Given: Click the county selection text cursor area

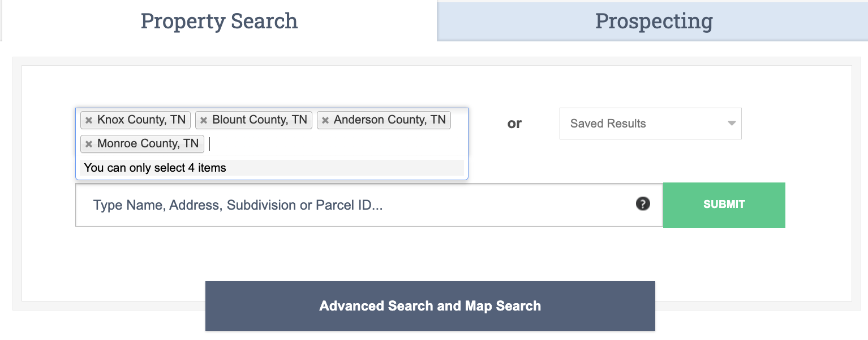Looking at the screenshot, I should pos(209,143).
